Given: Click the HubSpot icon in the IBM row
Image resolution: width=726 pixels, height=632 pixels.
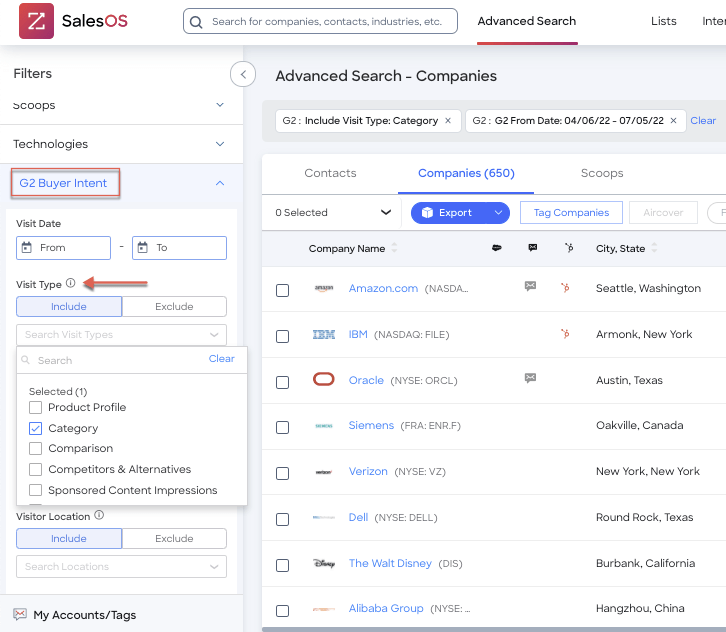Looking at the screenshot, I should click(x=565, y=333).
